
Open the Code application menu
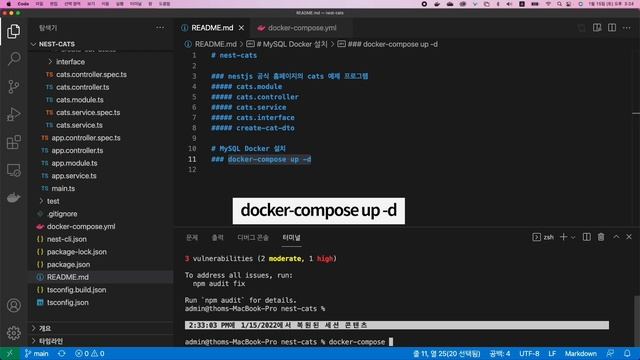(23, 4)
